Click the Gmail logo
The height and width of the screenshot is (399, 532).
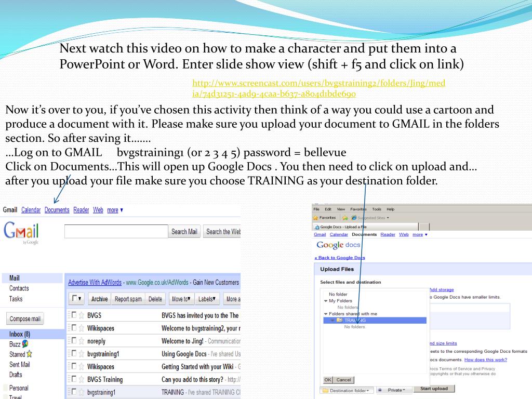point(21,233)
